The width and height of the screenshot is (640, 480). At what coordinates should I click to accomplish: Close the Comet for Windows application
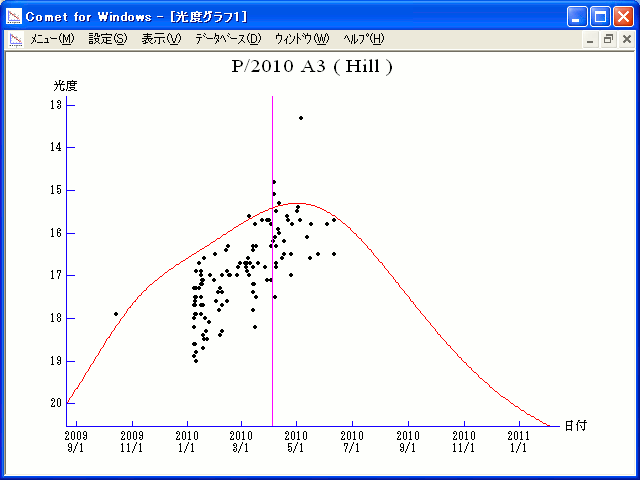click(x=624, y=16)
